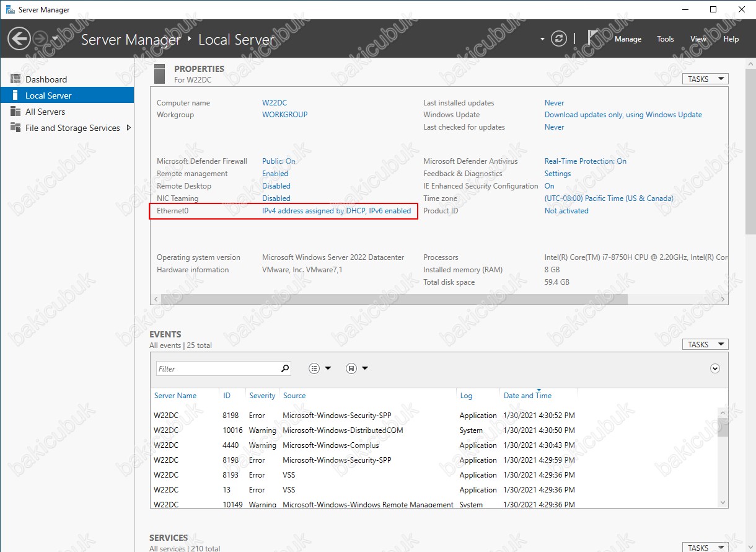Refresh the Server Manager view
The height and width of the screenshot is (552, 756).
[x=559, y=38]
